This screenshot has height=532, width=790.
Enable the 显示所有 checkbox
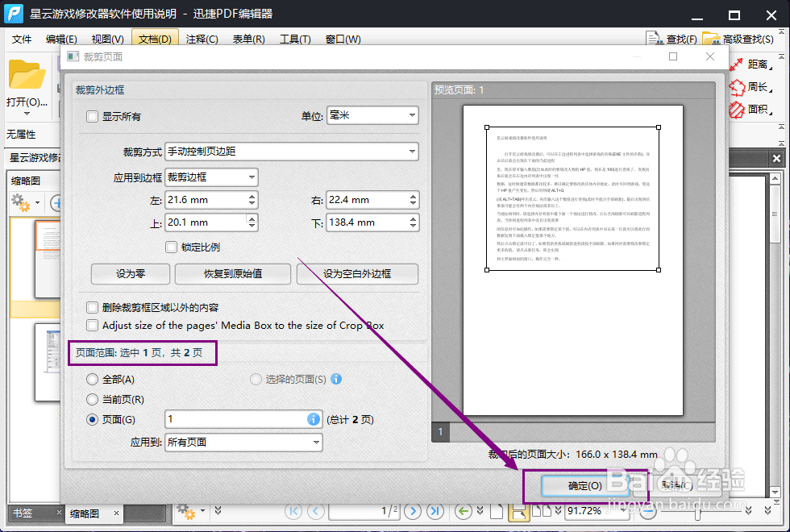92,116
